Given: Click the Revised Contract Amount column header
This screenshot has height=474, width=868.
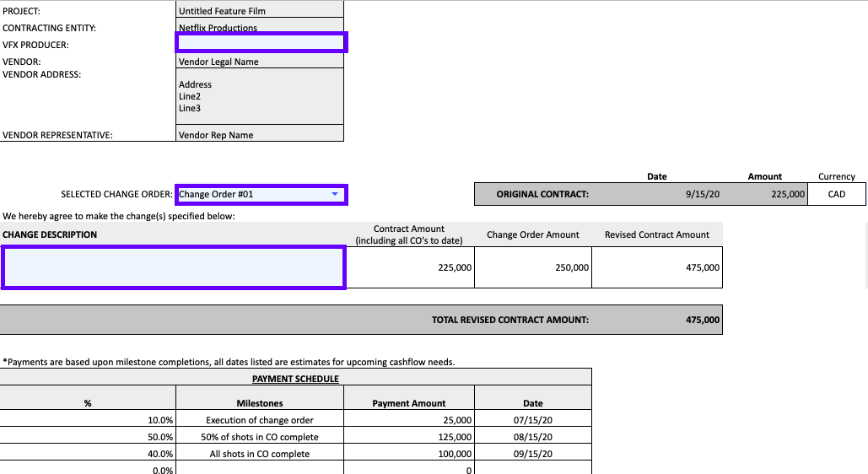Looking at the screenshot, I should click(x=657, y=234).
